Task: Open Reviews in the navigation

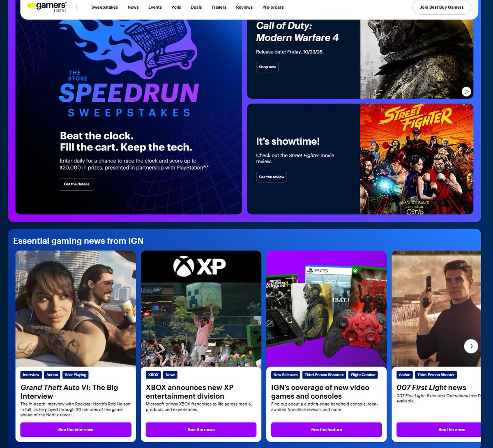Action: pyautogui.click(x=244, y=7)
